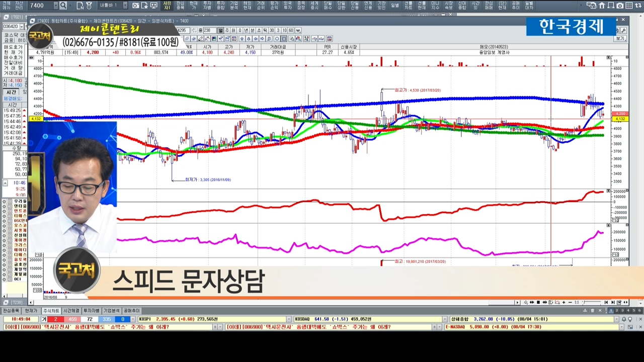Open the 036420 stock code dropdown
This screenshot has height=362, width=644.
click(x=22, y=27)
